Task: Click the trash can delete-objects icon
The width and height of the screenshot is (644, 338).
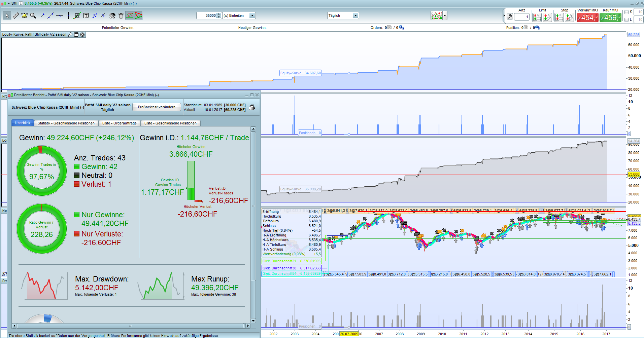Action: point(121,15)
